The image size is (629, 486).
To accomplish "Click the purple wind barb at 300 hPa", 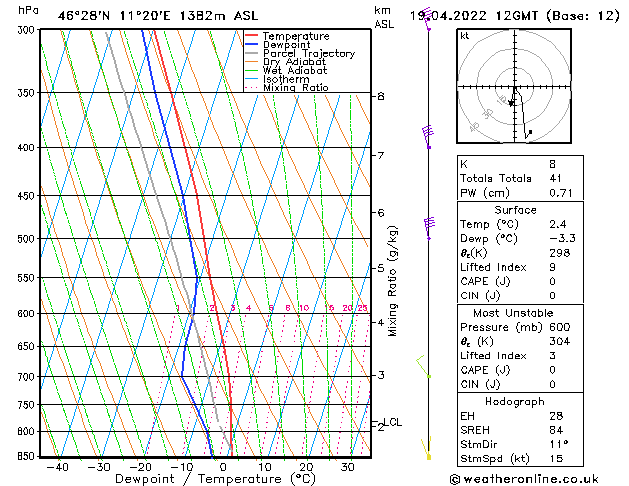I will tap(427, 19).
